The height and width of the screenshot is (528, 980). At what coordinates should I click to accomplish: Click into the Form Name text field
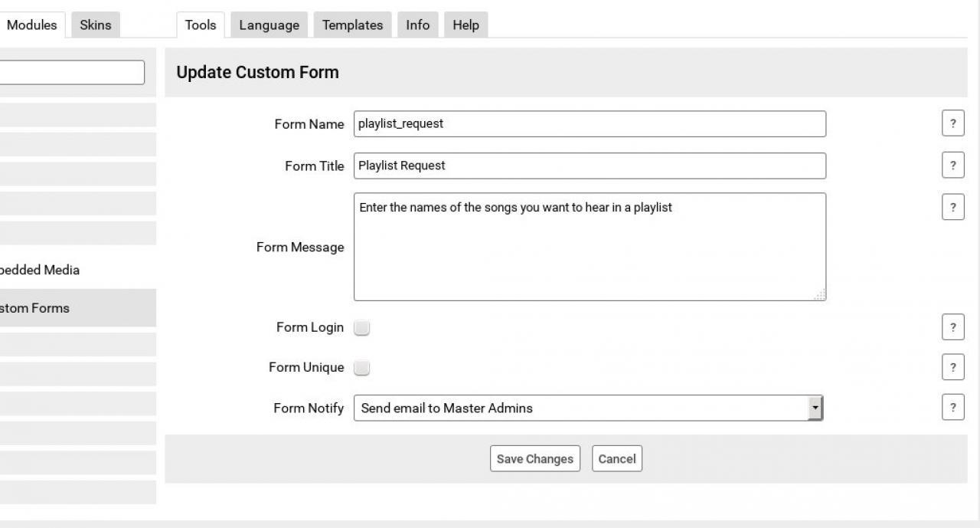[x=590, y=124]
